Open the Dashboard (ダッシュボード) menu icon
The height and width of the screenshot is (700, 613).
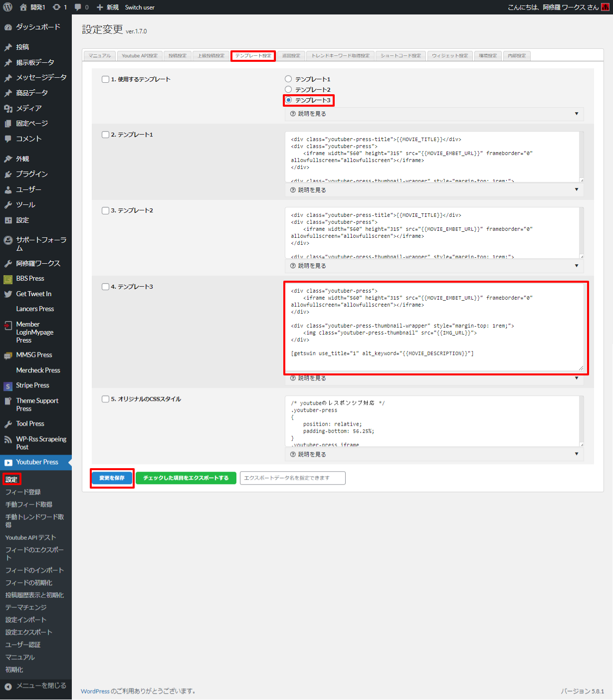tap(8, 27)
